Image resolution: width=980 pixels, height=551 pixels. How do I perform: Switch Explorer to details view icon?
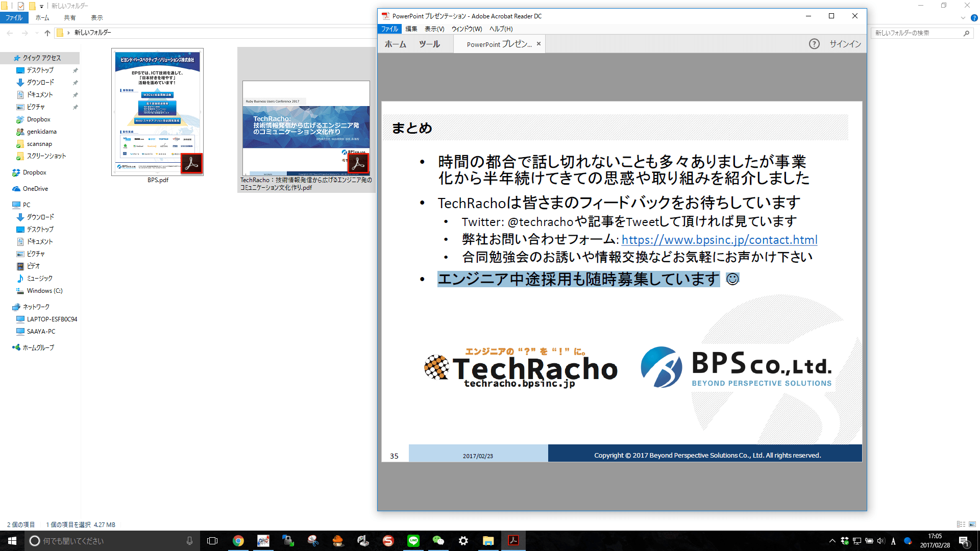pyautogui.click(x=961, y=524)
